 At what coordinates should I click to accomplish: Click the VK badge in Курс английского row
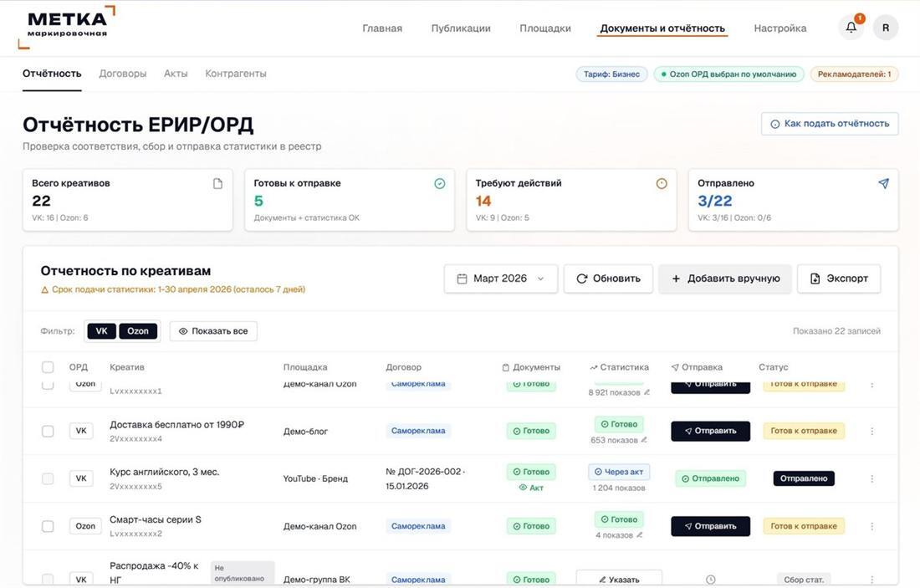point(81,478)
